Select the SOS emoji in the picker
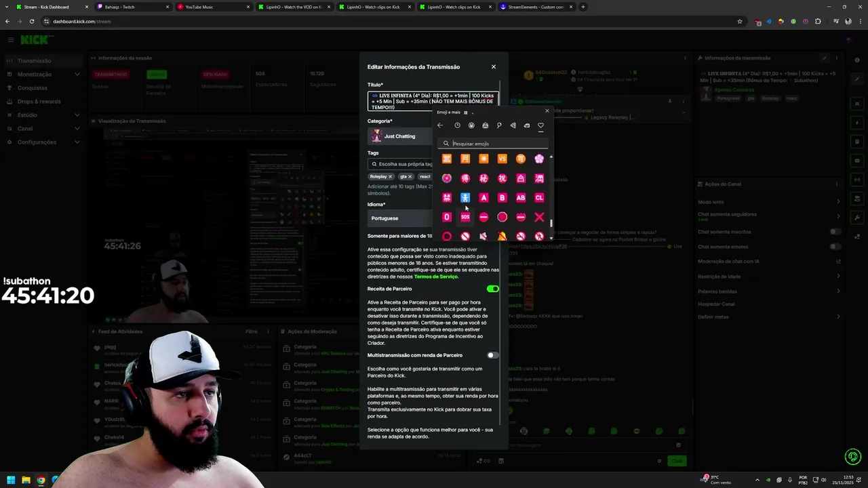This screenshot has height=488, width=868. click(x=465, y=217)
